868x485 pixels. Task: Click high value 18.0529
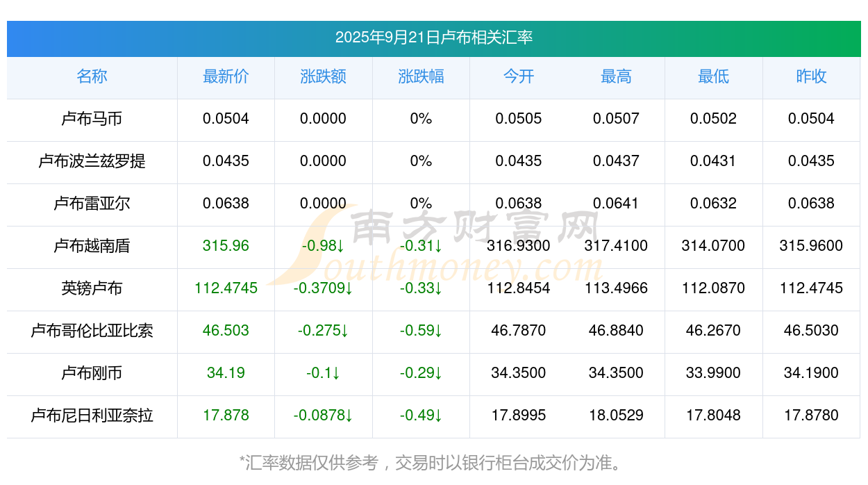616,416
